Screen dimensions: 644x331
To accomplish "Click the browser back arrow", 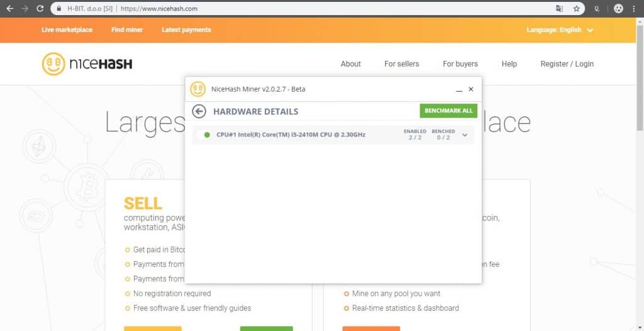I will pyautogui.click(x=10, y=9).
